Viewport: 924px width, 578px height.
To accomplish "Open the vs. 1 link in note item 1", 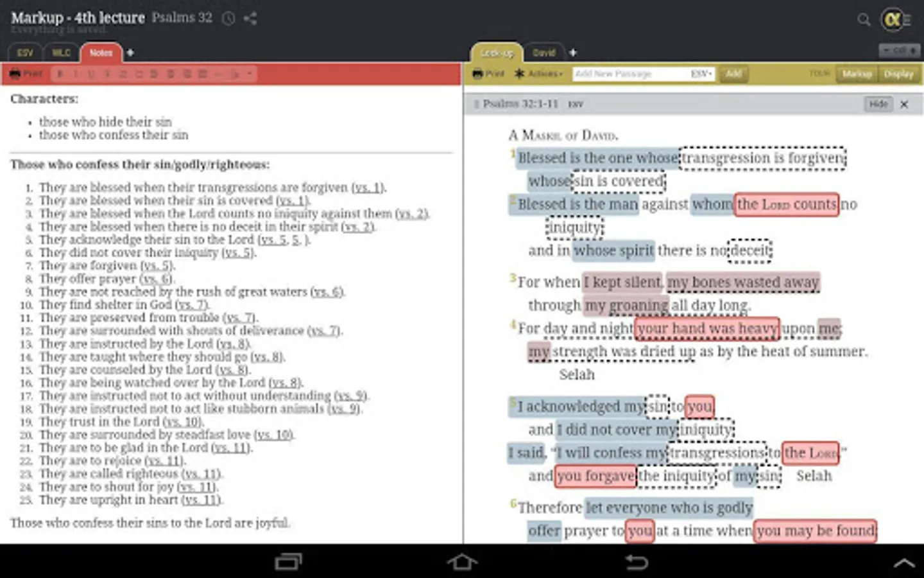I will coord(368,188).
